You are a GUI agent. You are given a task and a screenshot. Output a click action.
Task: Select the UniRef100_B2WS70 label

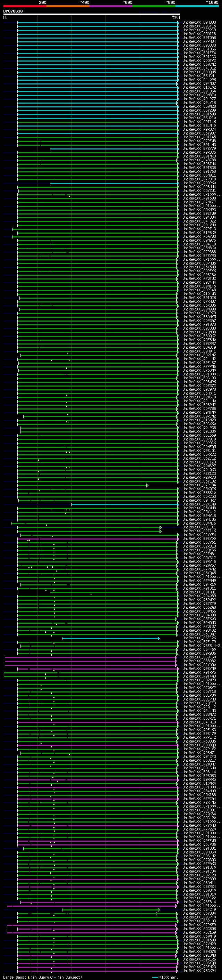pos(199,397)
